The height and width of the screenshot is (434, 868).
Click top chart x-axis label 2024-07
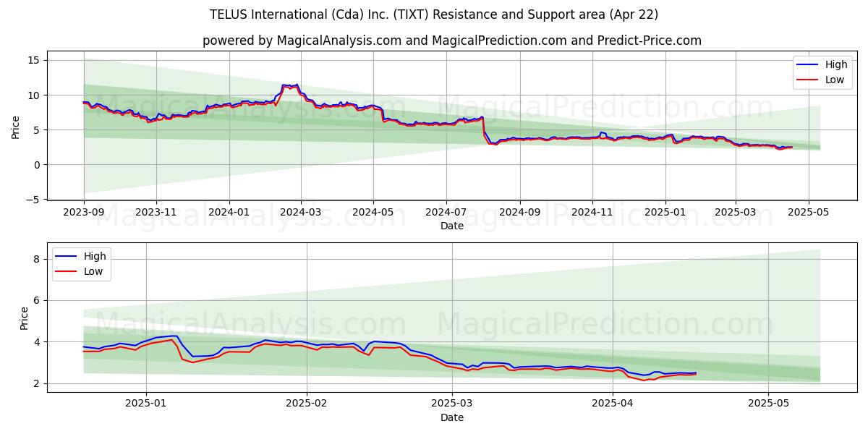[x=446, y=213]
